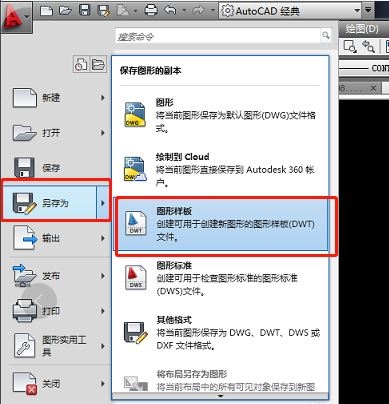Open the page setup icon dropdown arrow

136,11
